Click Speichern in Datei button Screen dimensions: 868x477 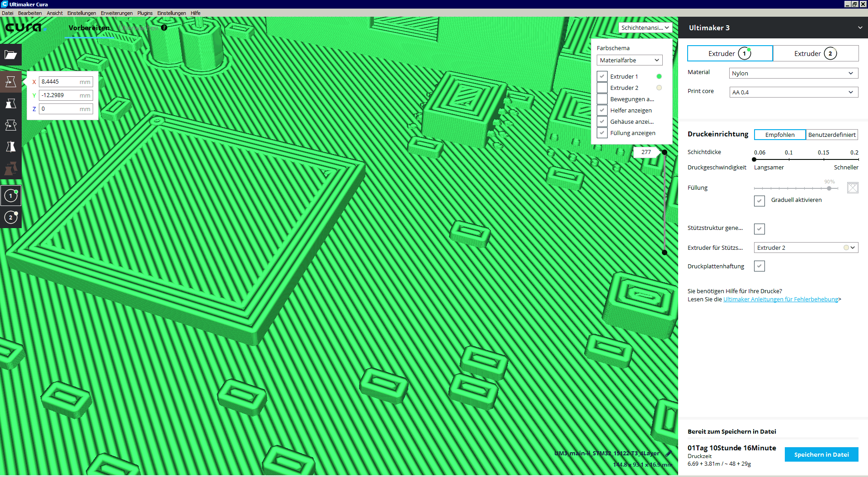pos(821,454)
